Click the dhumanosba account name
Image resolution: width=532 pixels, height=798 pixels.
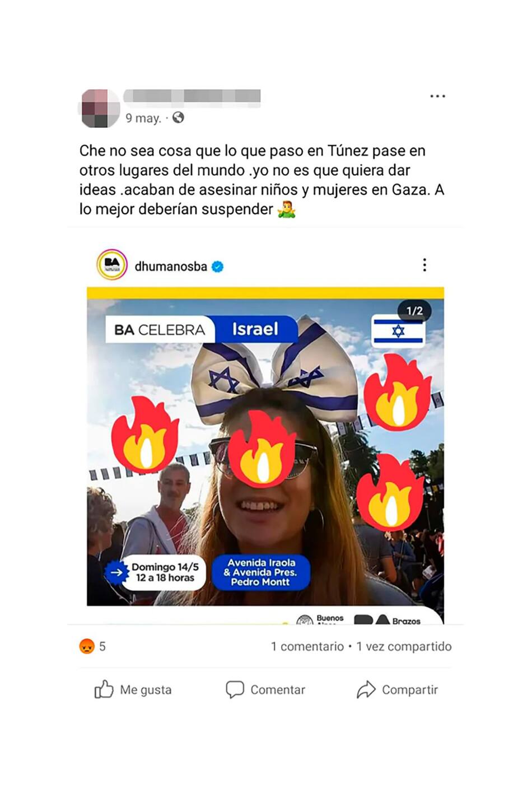[x=171, y=267]
